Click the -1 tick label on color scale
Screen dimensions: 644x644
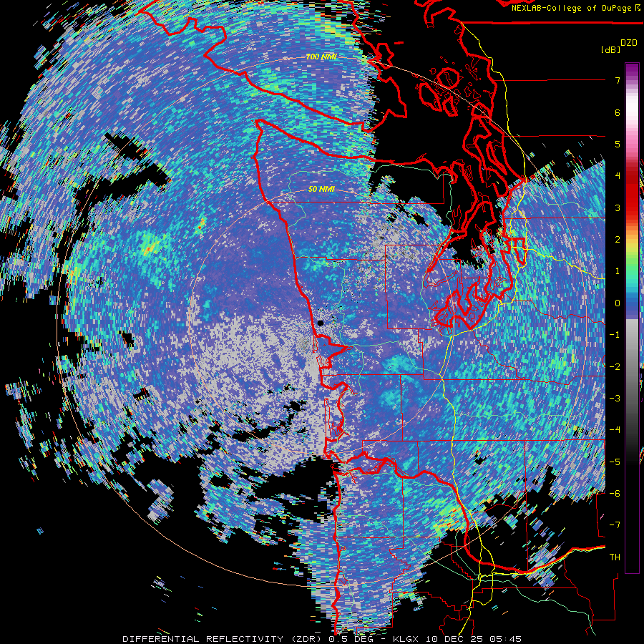click(615, 335)
